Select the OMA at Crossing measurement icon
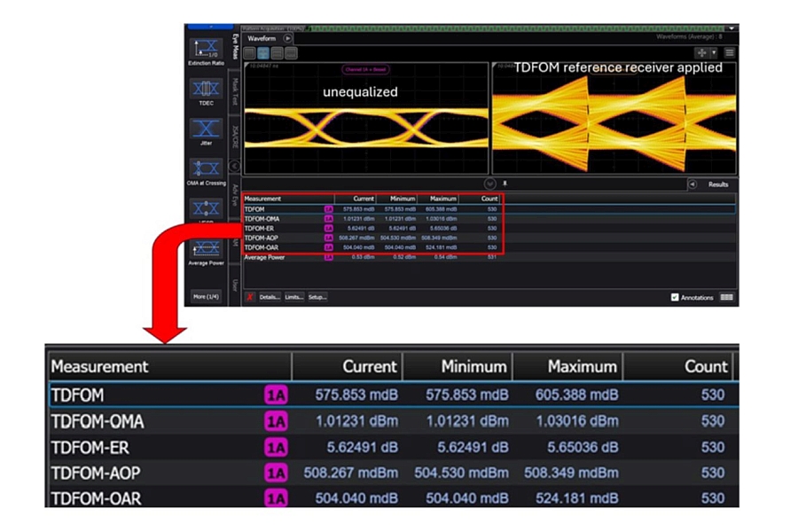This screenshot has width=798, height=532. (206, 169)
